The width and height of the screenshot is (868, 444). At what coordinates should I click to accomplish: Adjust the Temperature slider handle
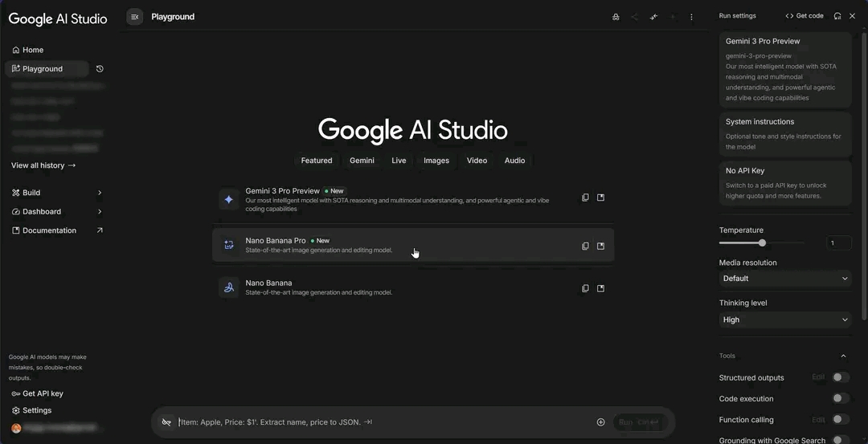point(762,242)
